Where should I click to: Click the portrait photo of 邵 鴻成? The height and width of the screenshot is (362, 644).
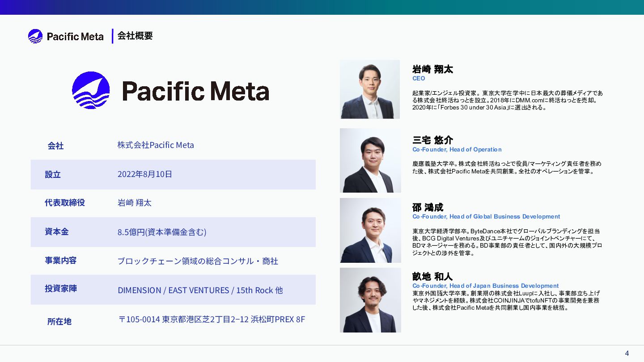coord(370,230)
